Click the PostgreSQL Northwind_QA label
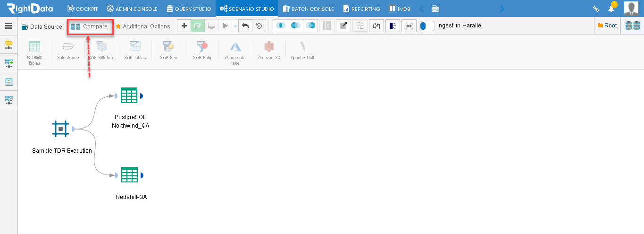The height and width of the screenshot is (234, 644). click(x=131, y=121)
